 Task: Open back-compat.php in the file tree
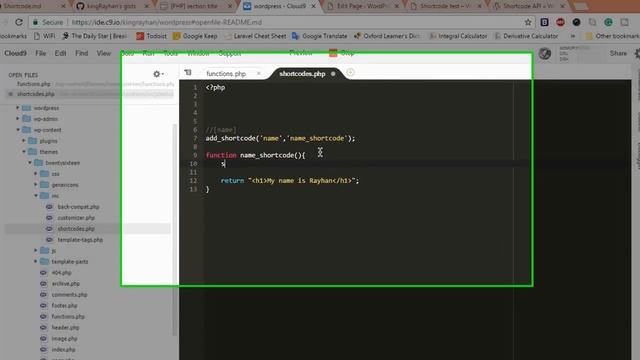(78, 207)
